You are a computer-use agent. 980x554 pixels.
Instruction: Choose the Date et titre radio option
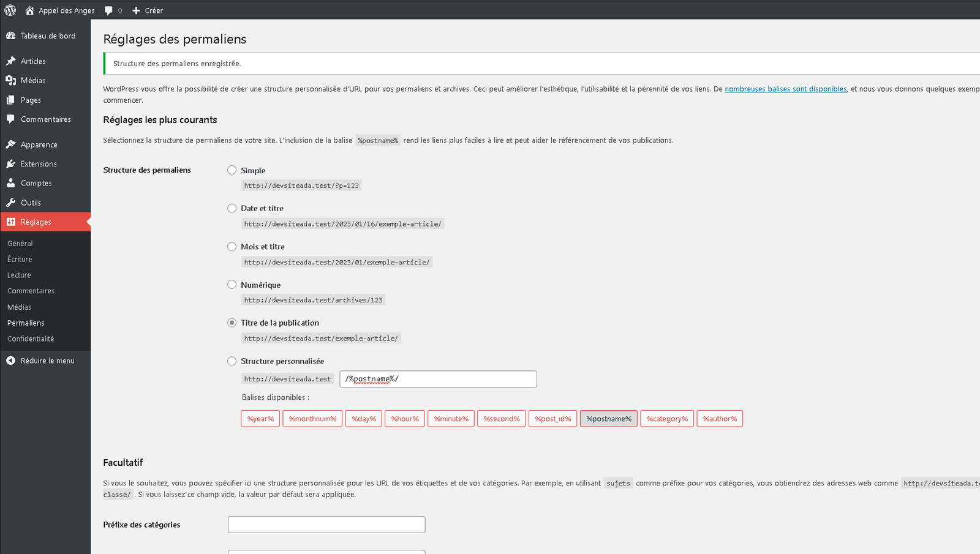(x=232, y=208)
